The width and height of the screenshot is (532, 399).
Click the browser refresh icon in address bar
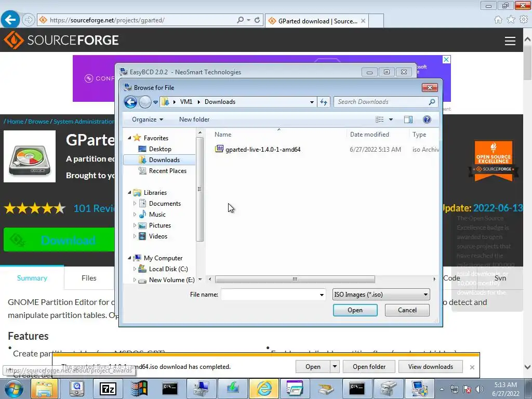(257, 20)
